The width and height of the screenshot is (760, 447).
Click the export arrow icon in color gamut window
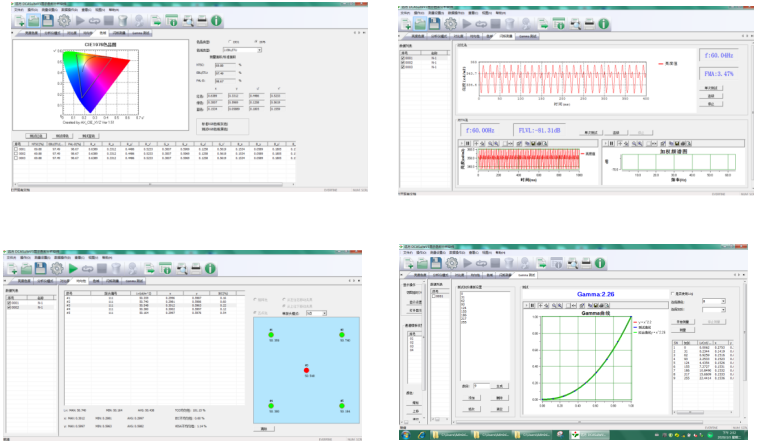pos(156,21)
